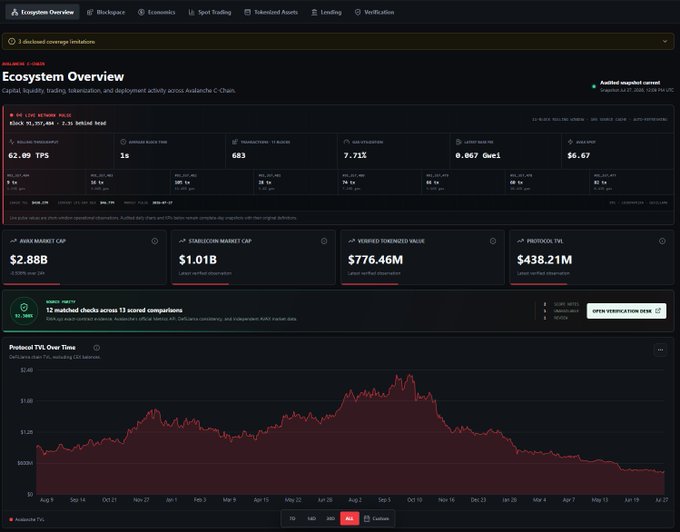Click the $2.88B market cap value
The height and width of the screenshot is (532, 680).
pyautogui.click(x=29, y=260)
